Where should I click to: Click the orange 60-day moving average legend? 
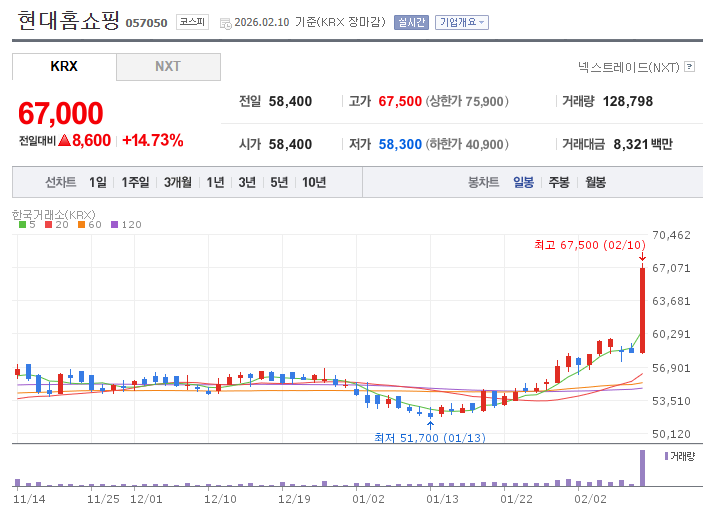[90, 225]
